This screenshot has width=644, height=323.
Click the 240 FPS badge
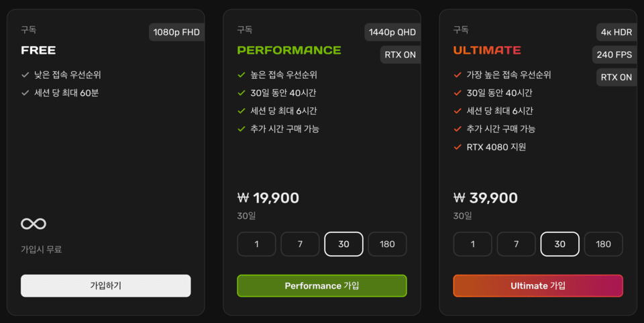[614, 54]
